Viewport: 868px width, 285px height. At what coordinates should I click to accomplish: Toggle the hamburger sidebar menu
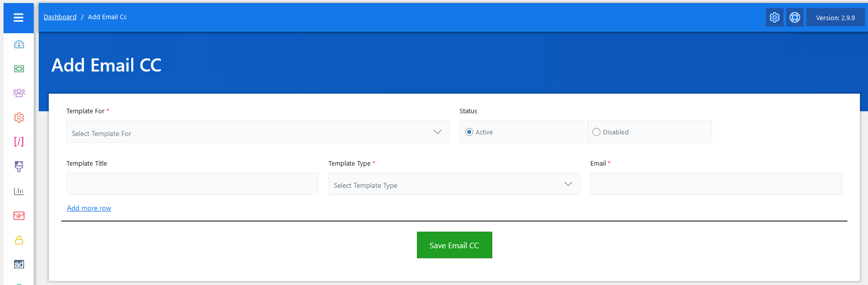19,18
